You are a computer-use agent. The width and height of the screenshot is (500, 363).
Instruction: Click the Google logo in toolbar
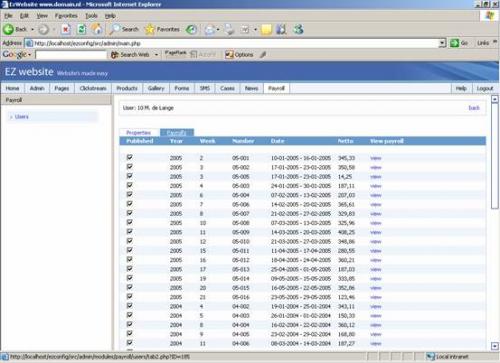pos(14,54)
